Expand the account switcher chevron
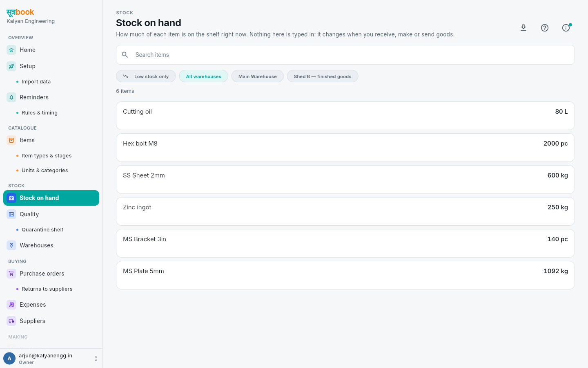 pyautogui.click(x=96, y=359)
